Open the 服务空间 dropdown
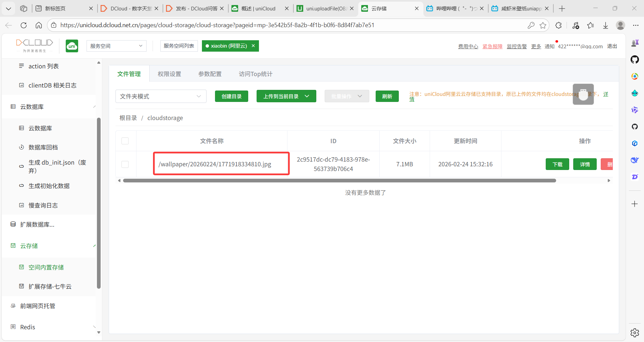Viewport: 644px width, 342px height. [x=116, y=46]
